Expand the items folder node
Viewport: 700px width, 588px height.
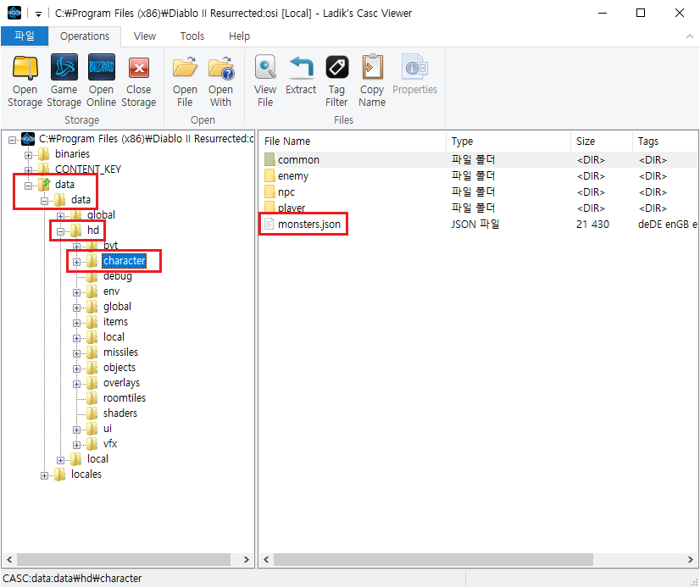point(76,323)
